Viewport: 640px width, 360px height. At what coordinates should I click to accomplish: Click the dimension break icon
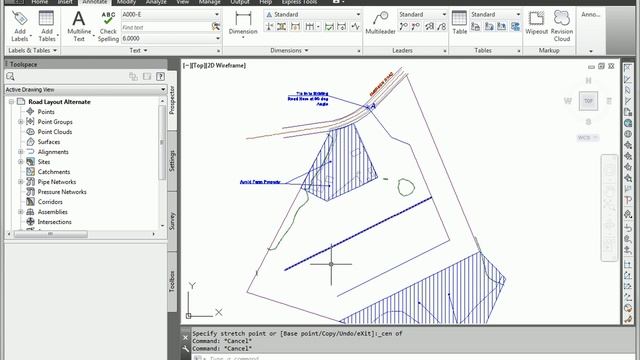[269, 27]
